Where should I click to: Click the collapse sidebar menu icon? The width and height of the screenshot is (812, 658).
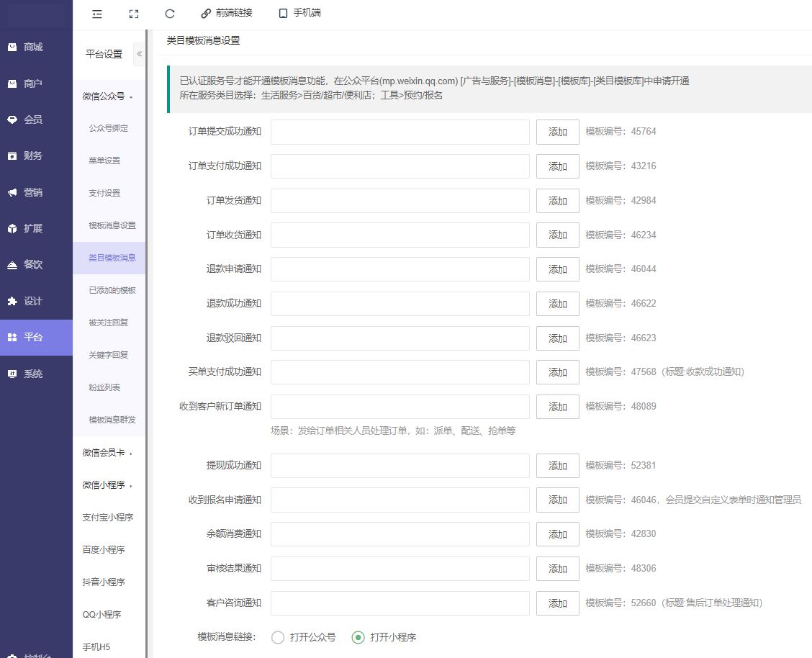pos(97,13)
